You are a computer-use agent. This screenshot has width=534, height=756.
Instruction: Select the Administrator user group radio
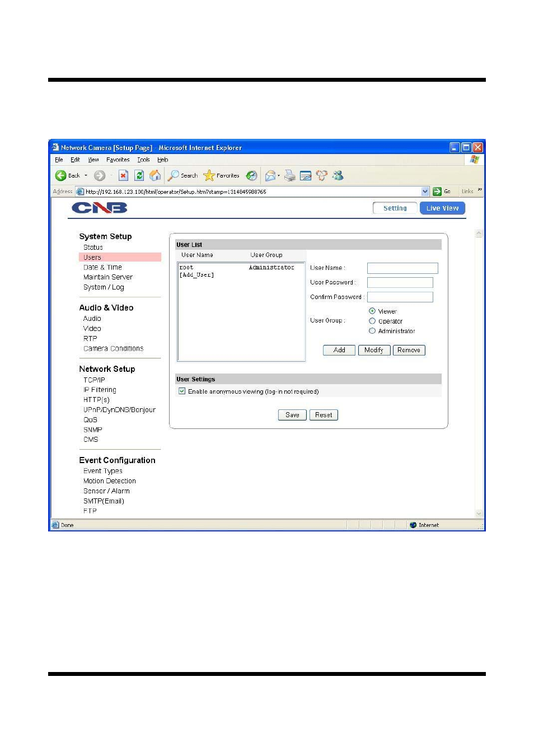tap(372, 331)
